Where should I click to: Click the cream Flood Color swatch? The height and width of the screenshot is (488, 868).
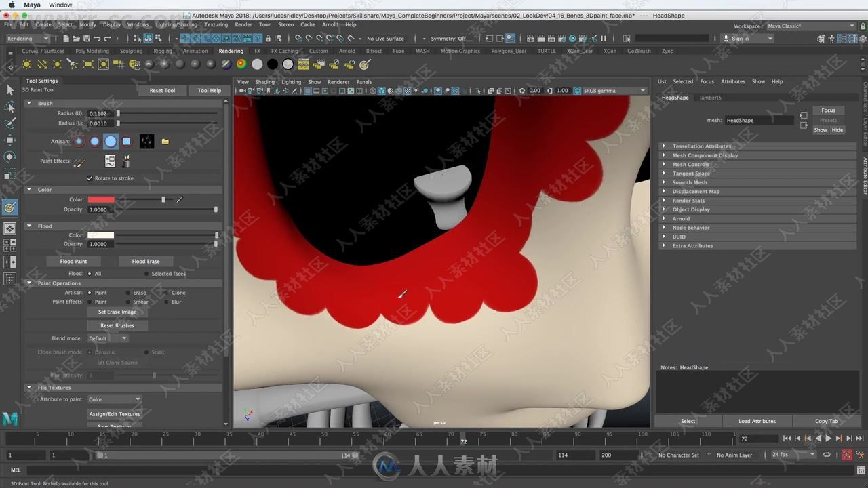click(x=101, y=235)
